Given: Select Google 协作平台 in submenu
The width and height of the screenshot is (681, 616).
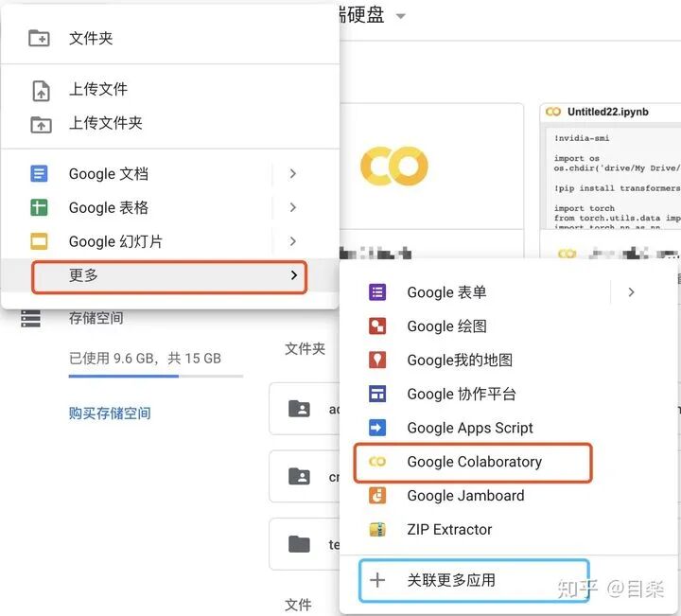Looking at the screenshot, I should [x=508, y=394].
